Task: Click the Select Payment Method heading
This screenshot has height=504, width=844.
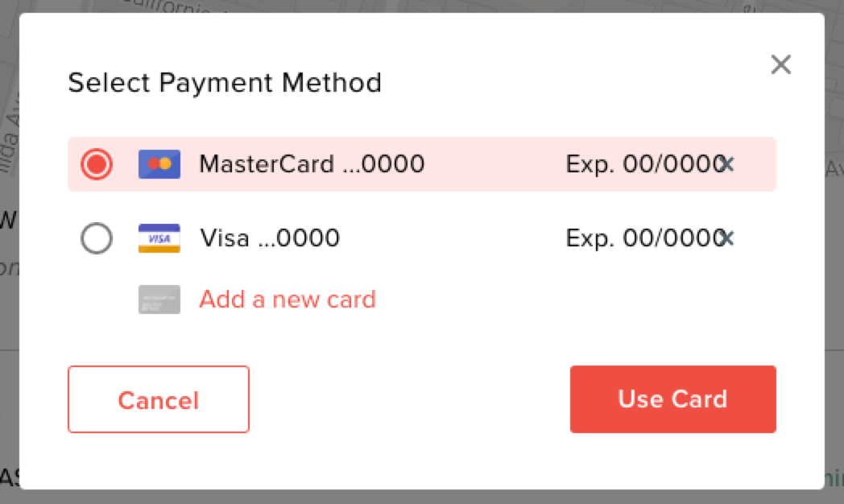Action: (x=225, y=83)
